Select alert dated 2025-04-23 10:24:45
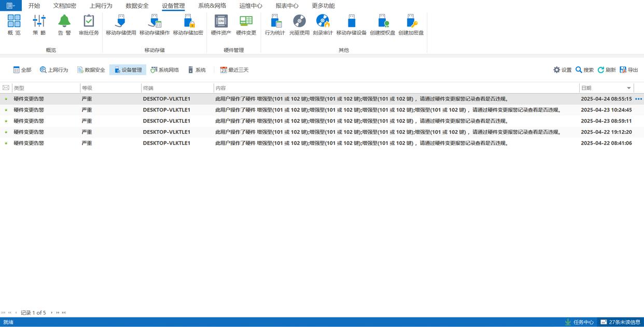 coord(322,110)
